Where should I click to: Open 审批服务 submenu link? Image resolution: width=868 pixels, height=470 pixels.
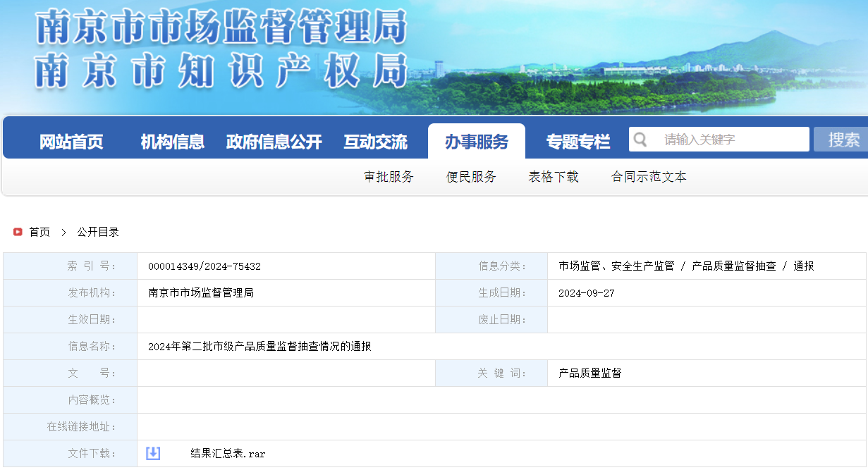tap(389, 177)
